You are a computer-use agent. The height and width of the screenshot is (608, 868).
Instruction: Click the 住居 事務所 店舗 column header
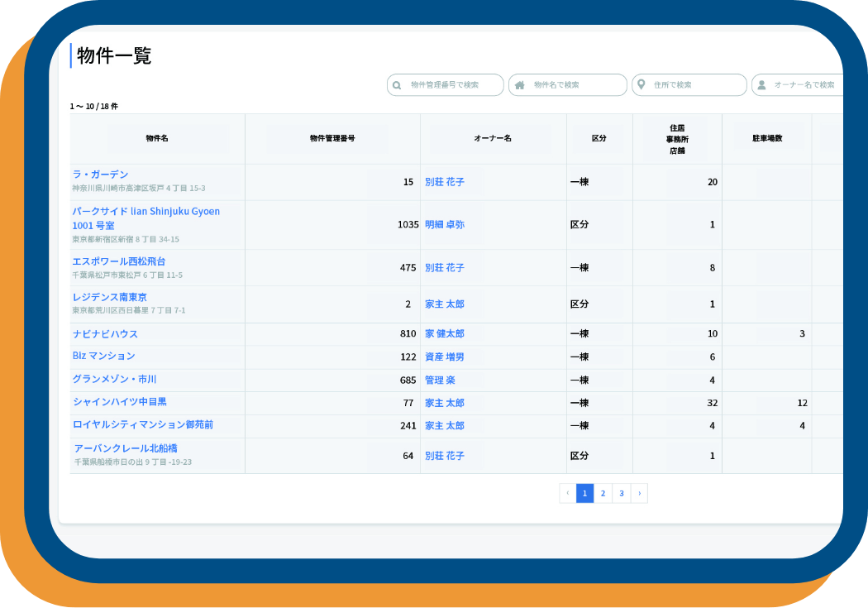(677, 139)
